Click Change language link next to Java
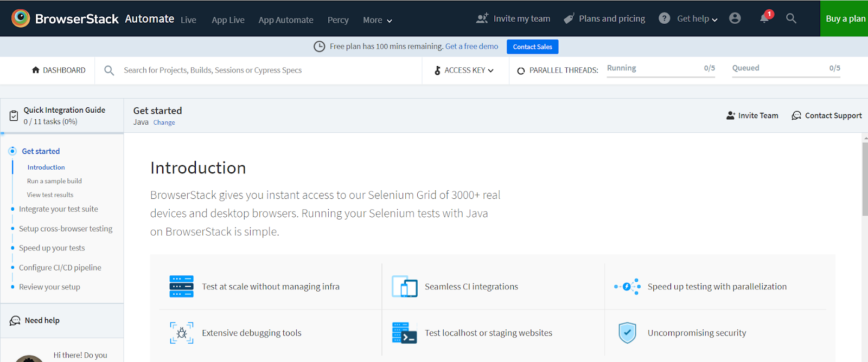Screen dimensions: 868x362 (x=164, y=122)
